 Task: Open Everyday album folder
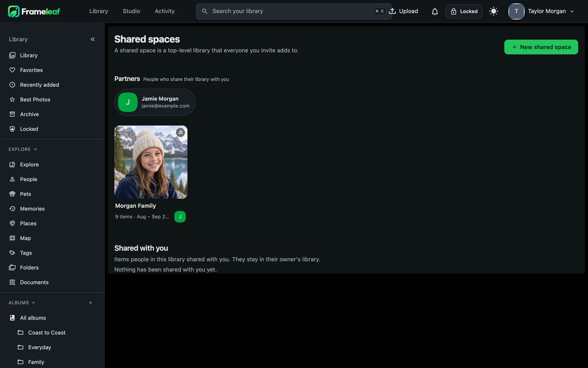[56, 347]
